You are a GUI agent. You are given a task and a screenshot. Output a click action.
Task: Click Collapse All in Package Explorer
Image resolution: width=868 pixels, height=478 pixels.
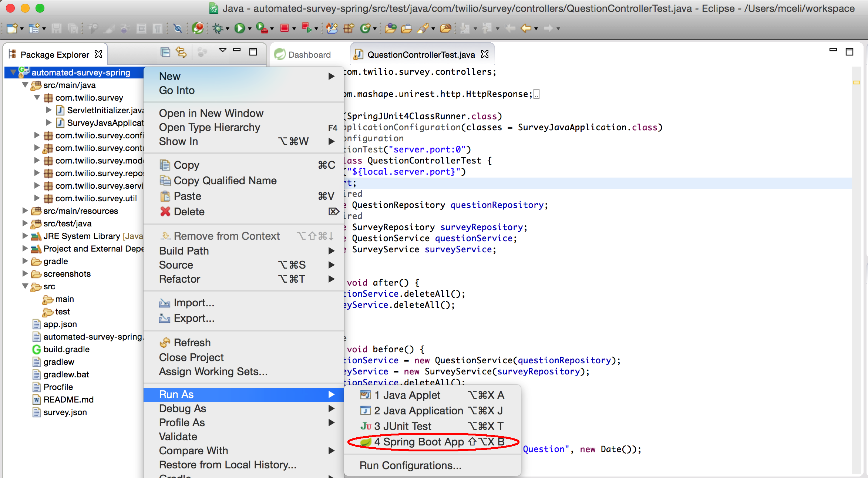(165, 53)
